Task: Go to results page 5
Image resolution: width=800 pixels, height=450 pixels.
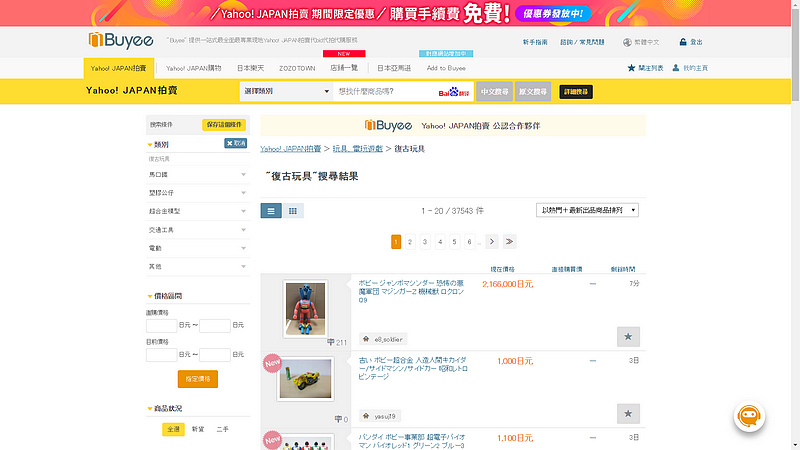Action: (455, 242)
